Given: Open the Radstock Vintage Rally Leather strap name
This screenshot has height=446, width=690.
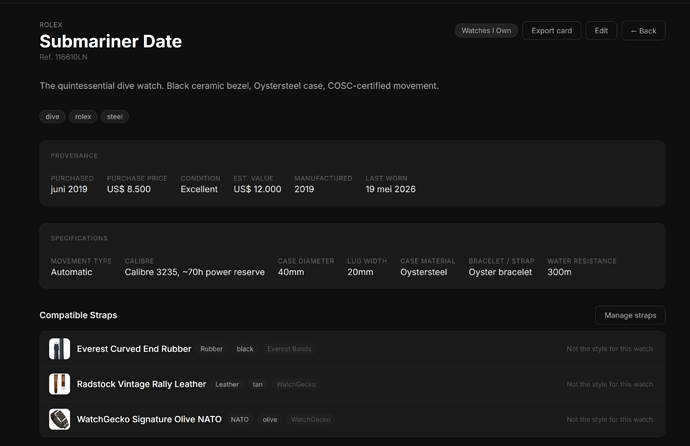Looking at the screenshot, I should click(x=141, y=384).
